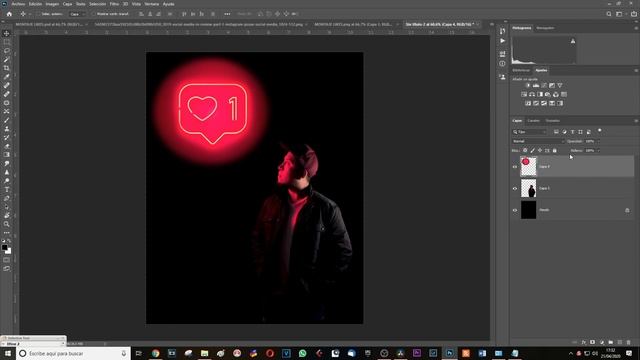This screenshot has width=640, height=360.
Task: Add layer style via fx icon
Action: click(584, 342)
